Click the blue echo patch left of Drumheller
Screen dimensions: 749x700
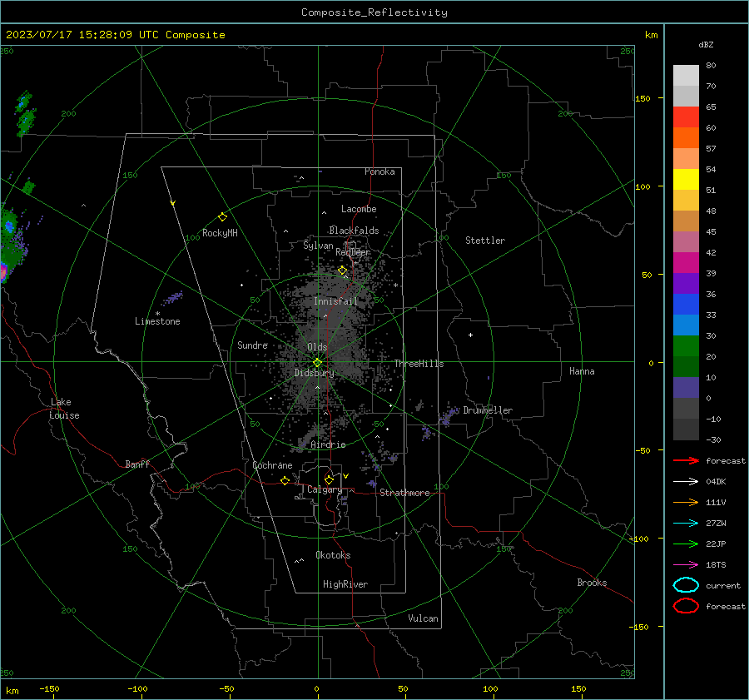click(448, 417)
